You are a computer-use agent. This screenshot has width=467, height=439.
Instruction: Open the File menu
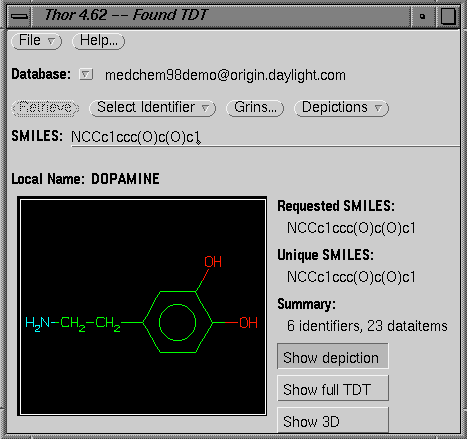37,41
